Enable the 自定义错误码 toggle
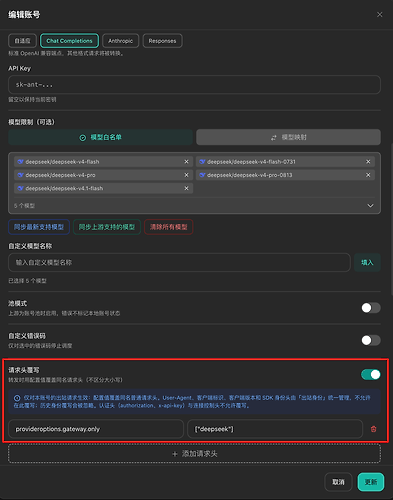The width and height of the screenshot is (393, 500). (371, 340)
